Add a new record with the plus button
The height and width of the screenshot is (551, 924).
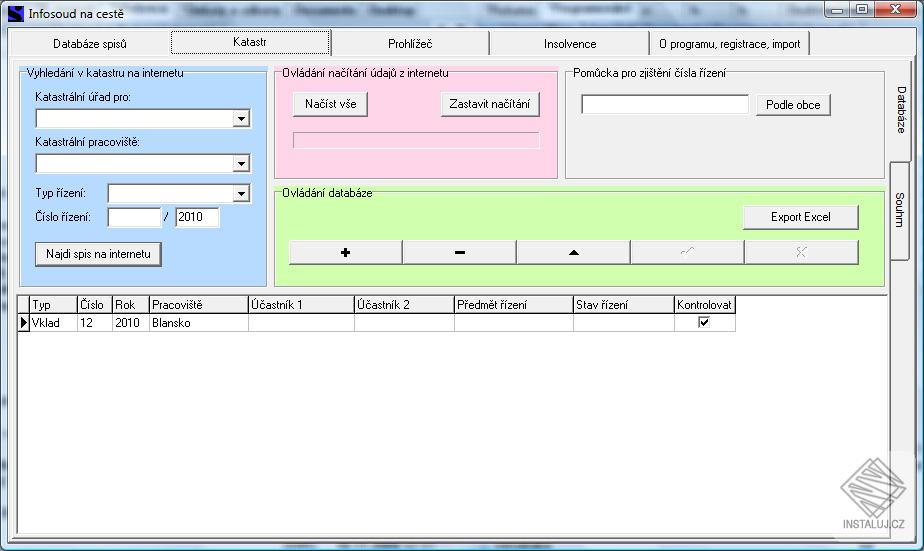[x=345, y=252]
